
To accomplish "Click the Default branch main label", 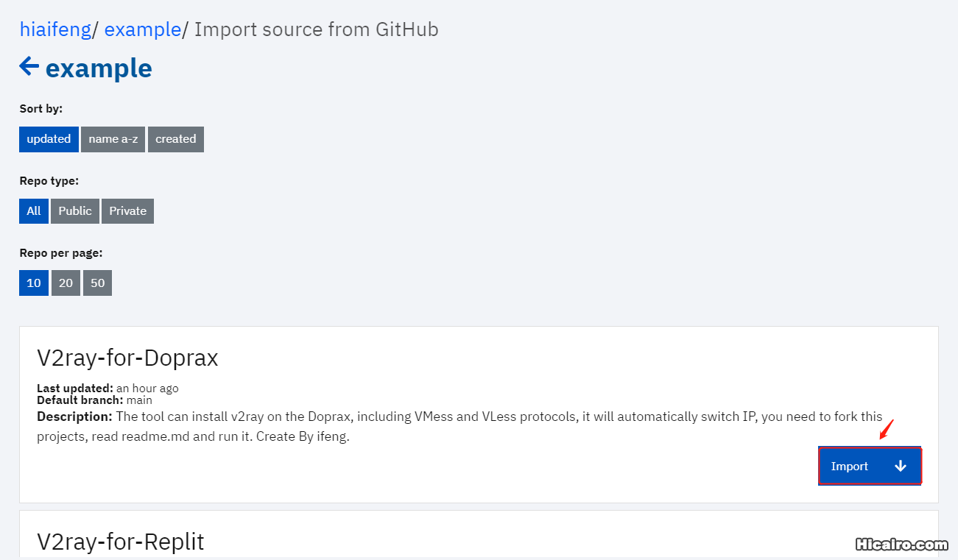I will pos(94,400).
